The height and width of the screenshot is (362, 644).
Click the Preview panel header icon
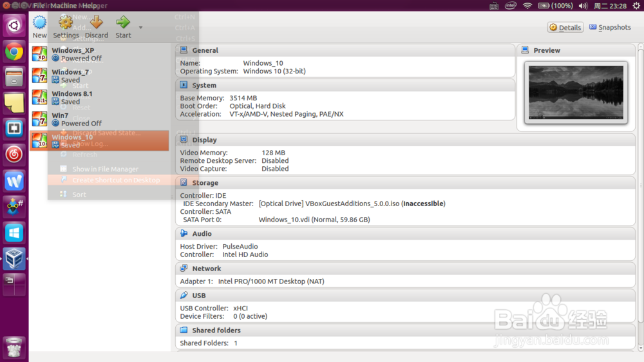pyautogui.click(x=525, y=50)
